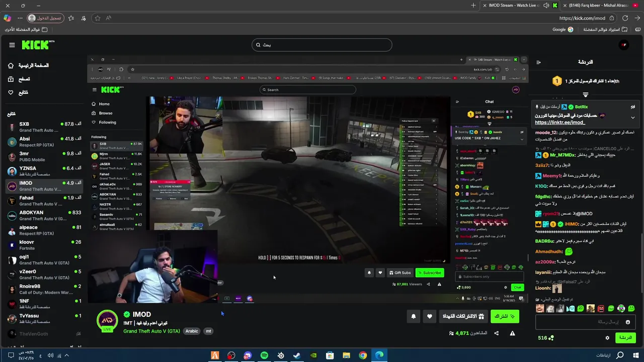Image resolution: width=644 pixels, height=362 pixels.
Task: Click the Arabic tag
Action: [192, 331]
